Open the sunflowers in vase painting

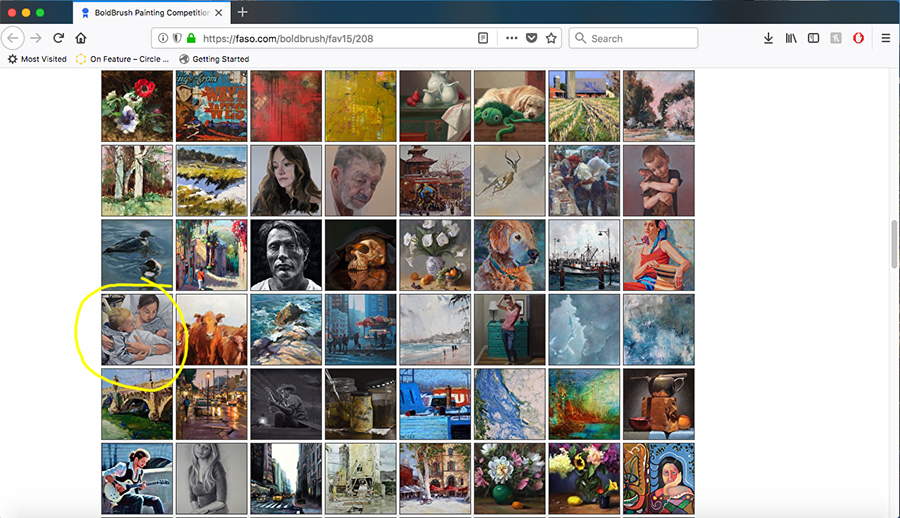[584, 478]
